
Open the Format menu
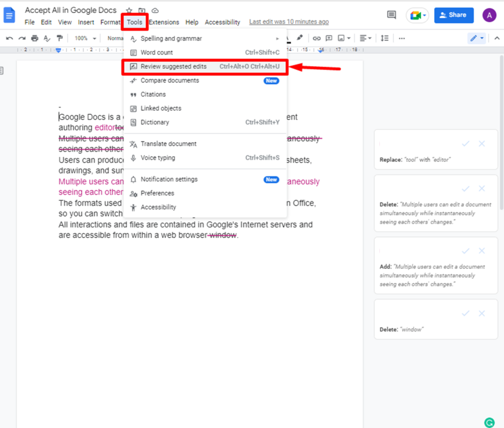pos(110,22)
